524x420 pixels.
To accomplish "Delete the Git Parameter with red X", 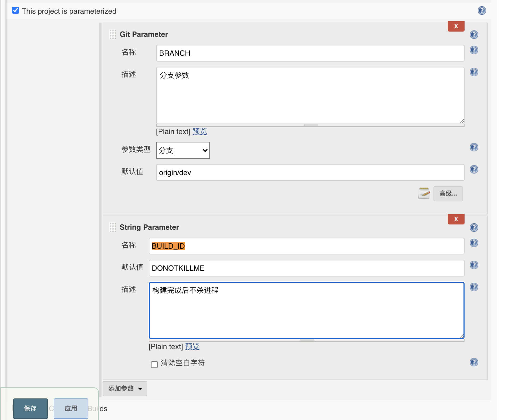I will click(x=456, y=26).
